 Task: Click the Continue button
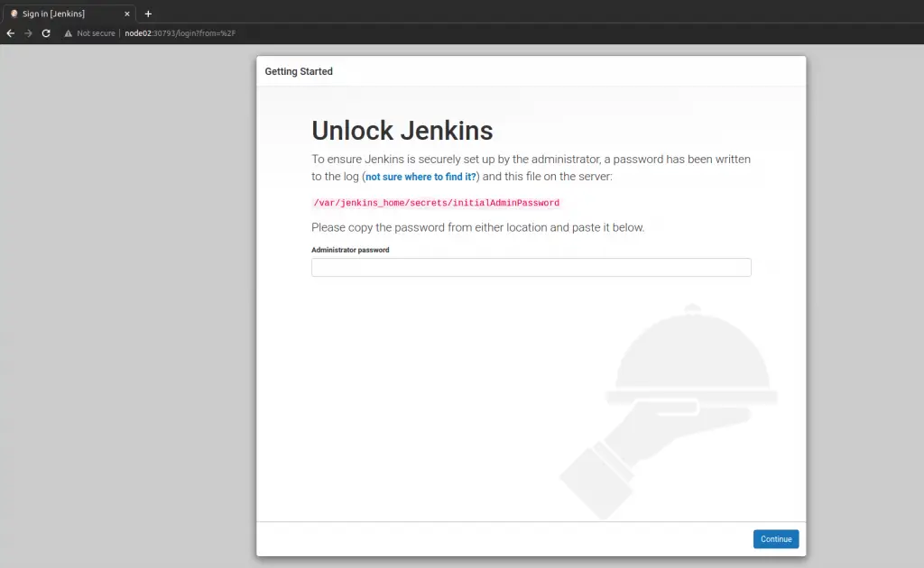click(x=775, y=539)
